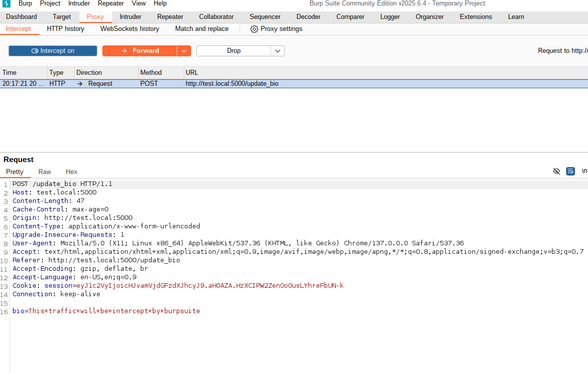Open the Repeater menu in menu bar

[111, 3]
